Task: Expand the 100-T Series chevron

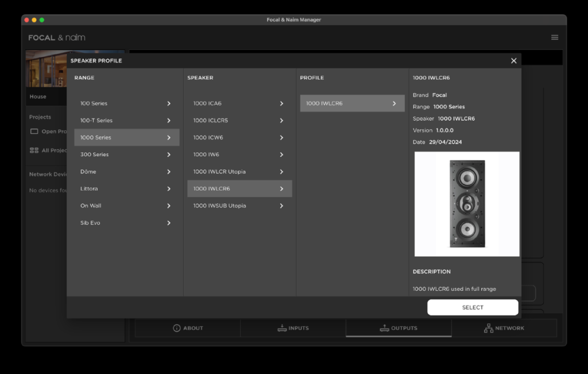Action: pos(169,121)
